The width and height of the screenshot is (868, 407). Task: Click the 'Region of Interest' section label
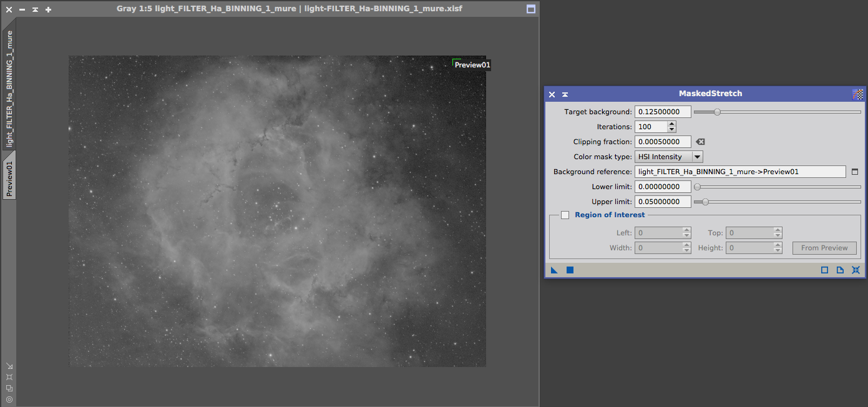610,215
